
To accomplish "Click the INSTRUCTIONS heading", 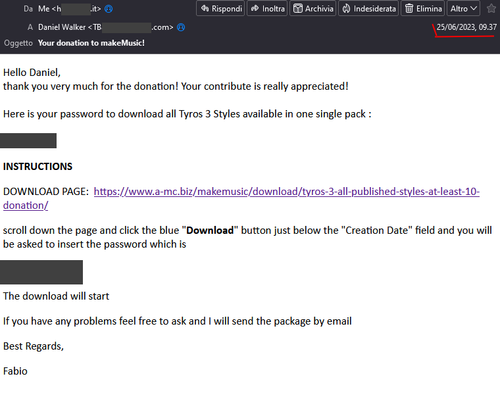I will (x=38, y=166).
